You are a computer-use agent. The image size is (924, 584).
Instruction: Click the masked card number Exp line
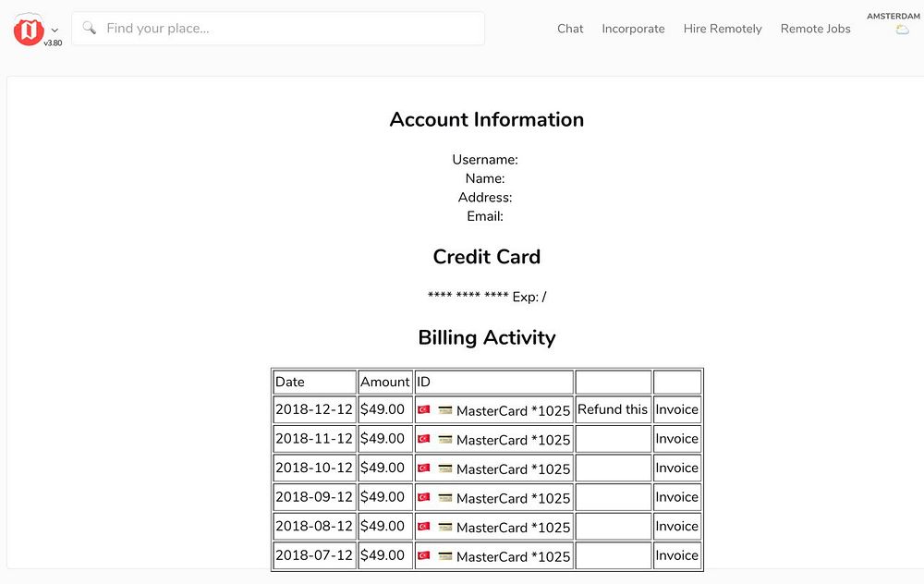point(487,297)
